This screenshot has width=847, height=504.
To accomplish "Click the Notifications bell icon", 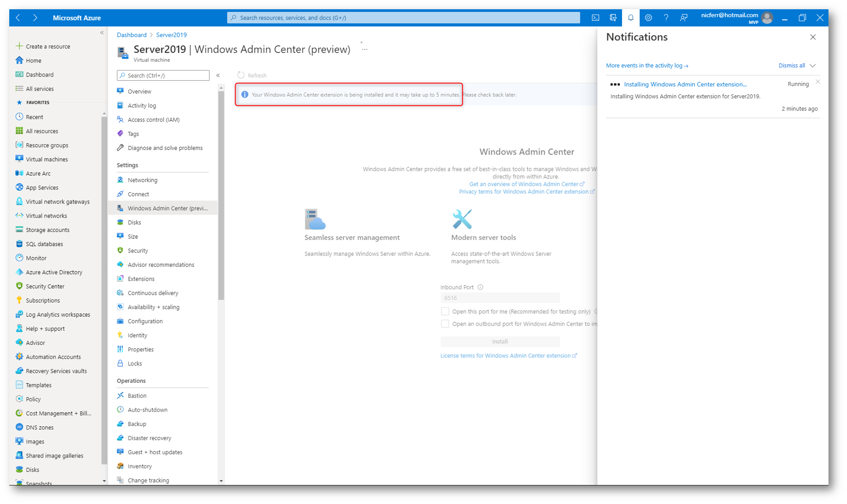I will pyautogui.click(x=631, y=18).
